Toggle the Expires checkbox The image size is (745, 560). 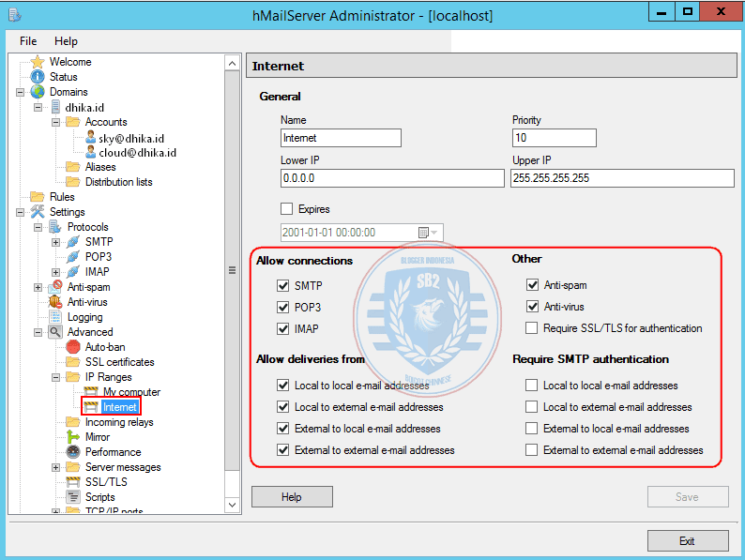pos(286,209)
